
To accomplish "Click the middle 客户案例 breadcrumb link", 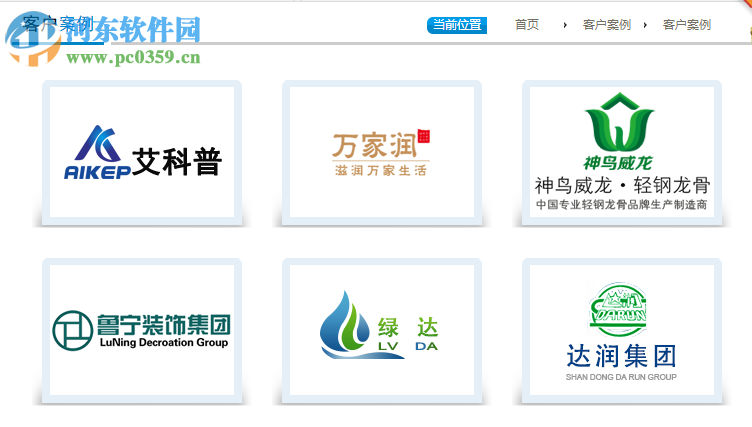I will point(606,24).
